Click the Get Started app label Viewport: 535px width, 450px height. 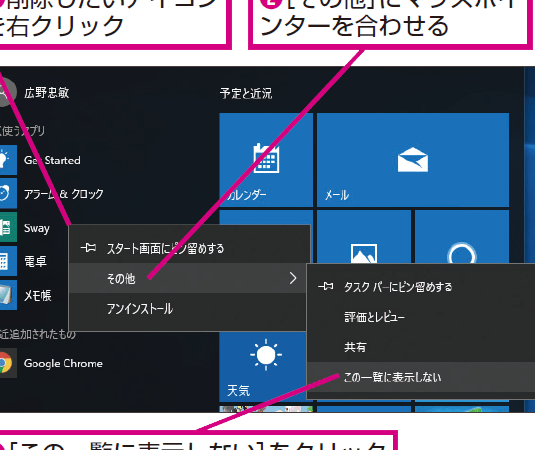click(x=52, y=160)
